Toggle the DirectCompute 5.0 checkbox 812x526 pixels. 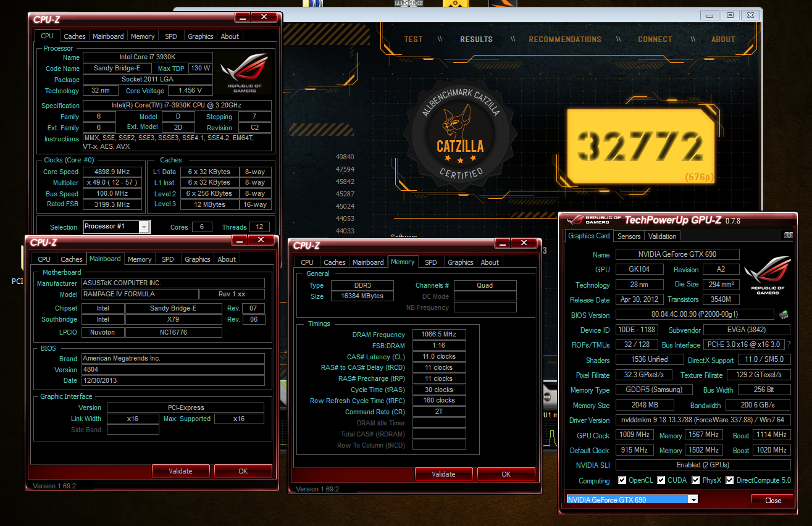click(x=729, y=480)
